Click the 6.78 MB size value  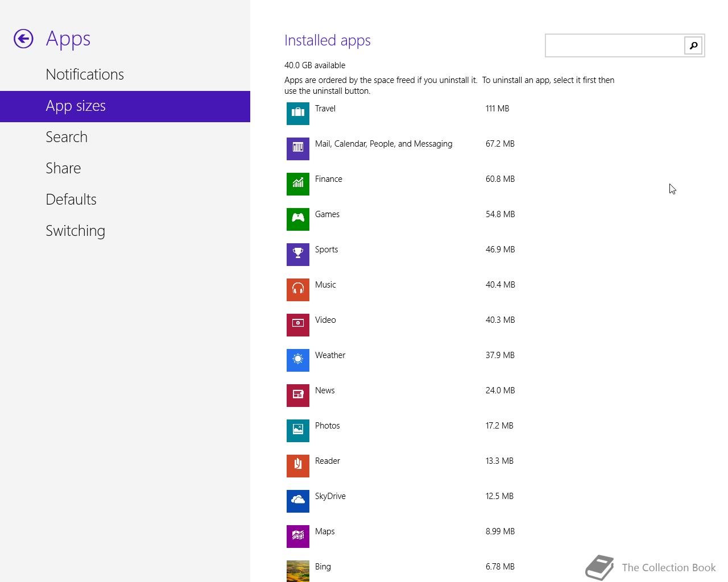[500, 567]
